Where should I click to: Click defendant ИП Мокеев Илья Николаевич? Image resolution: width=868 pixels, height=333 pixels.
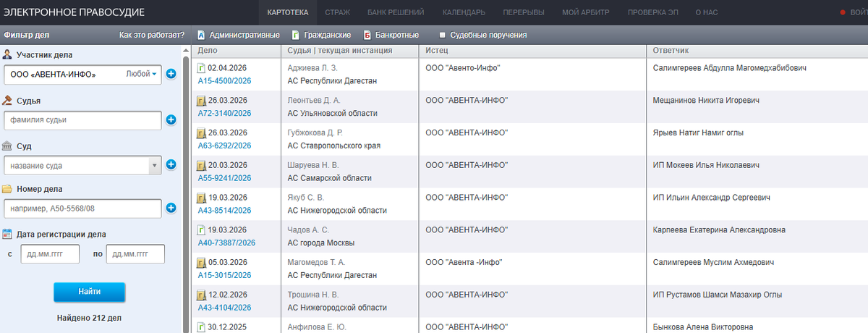tap(706, 166)
